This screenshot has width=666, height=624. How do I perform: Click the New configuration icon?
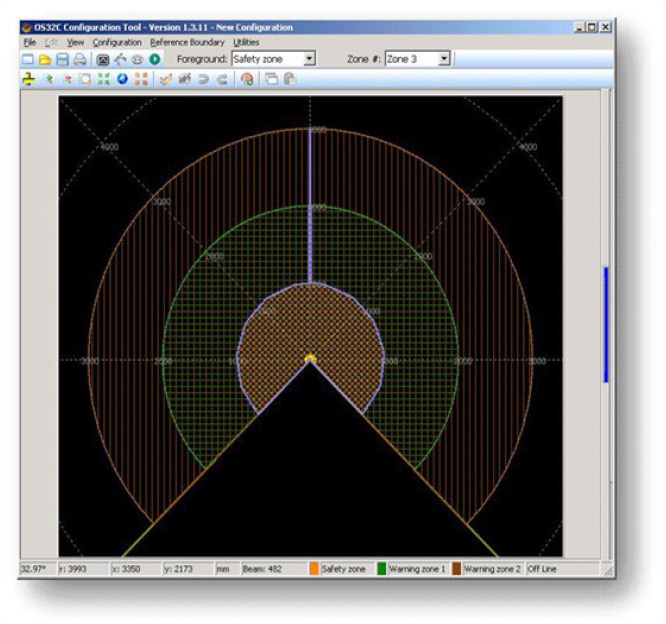point(28,59)
